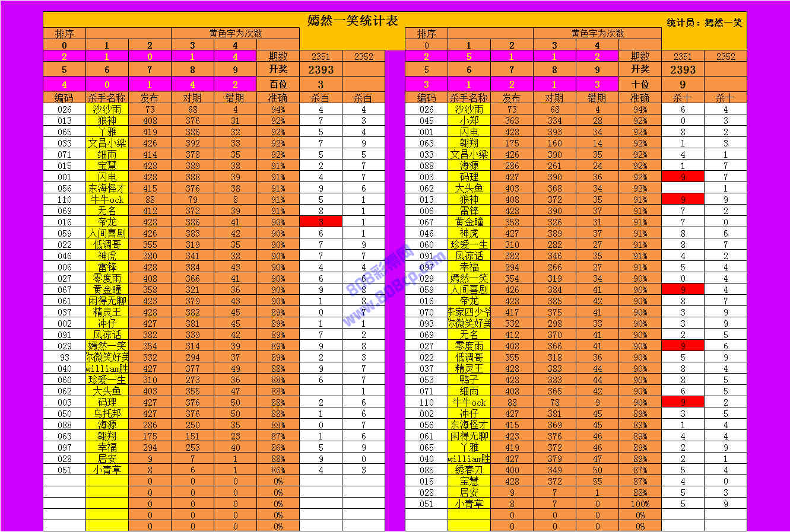Click the 十位 header cell
Screen dimensions: 790x532
tap(640, 85)
